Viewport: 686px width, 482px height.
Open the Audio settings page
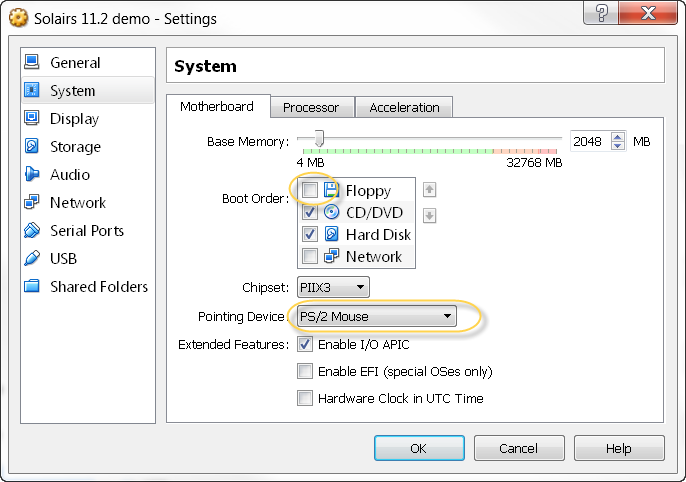(x=88, y=174)
